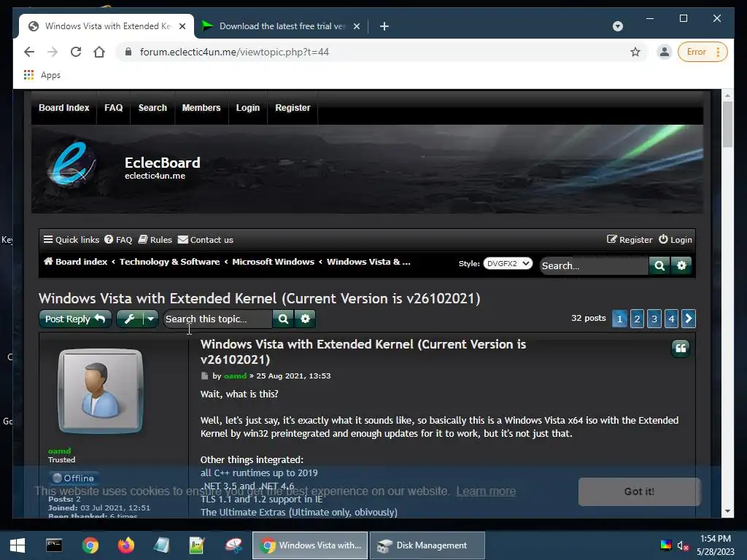Open Firefox from taskbar
The image size is (747, 560).
coord(126,545)
